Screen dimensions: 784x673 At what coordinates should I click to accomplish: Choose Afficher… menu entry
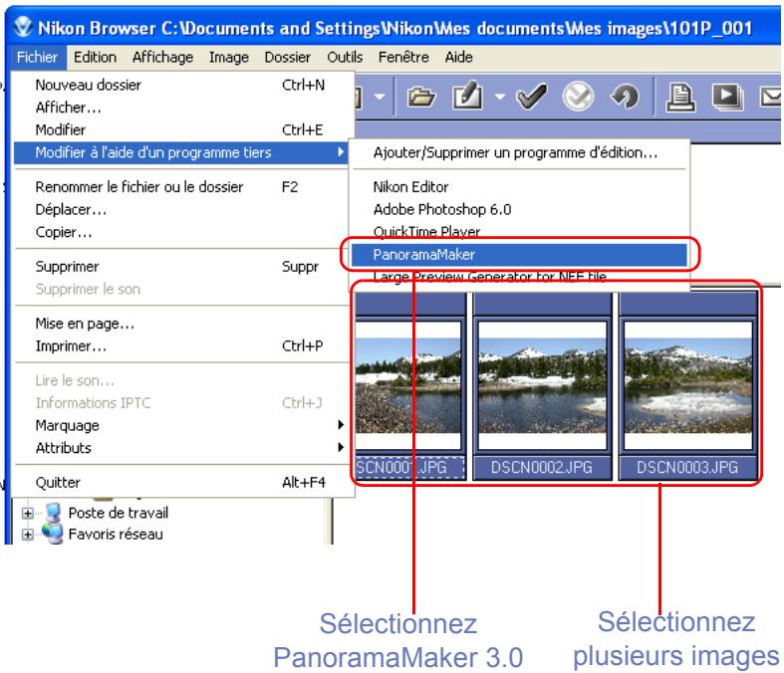(181, 108)
